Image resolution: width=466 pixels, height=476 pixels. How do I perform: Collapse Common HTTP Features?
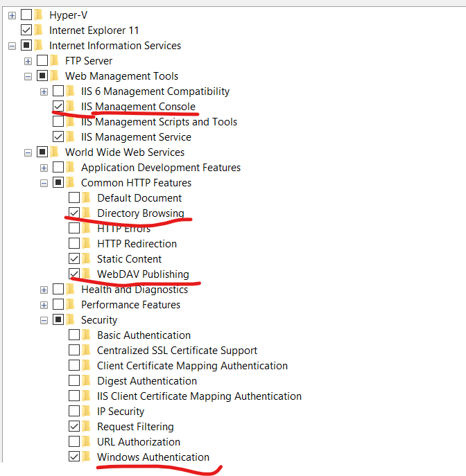click(44, 184)
